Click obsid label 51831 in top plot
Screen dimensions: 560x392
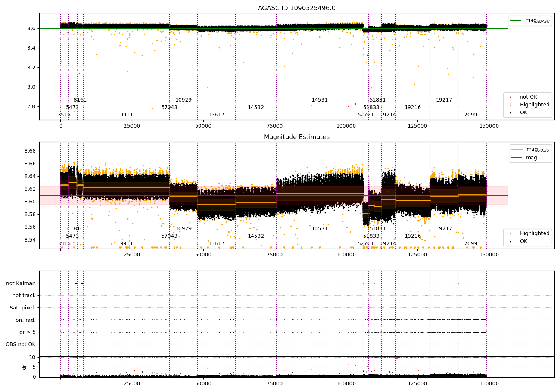point(377,100)
